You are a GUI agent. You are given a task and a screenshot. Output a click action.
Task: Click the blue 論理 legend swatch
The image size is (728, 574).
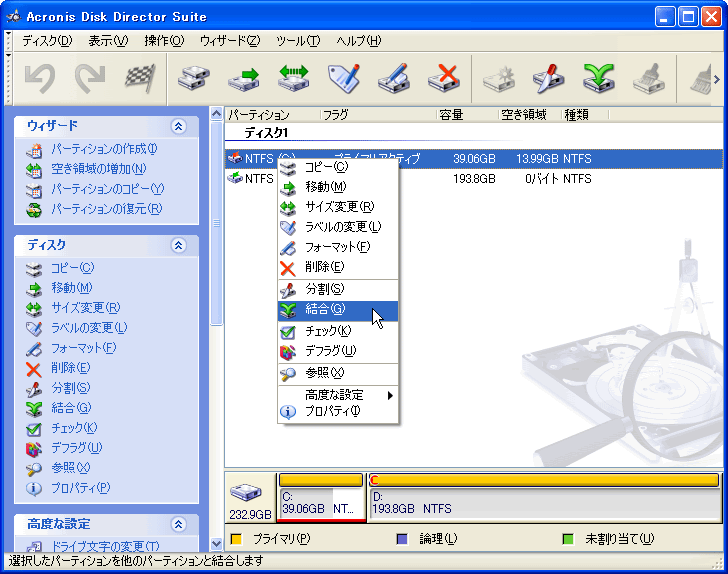pos(402,539)
